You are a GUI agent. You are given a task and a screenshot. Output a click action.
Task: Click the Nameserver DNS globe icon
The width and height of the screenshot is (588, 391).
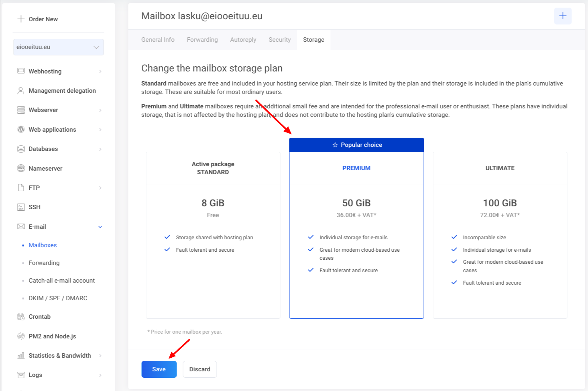click(x=21, y=168)
